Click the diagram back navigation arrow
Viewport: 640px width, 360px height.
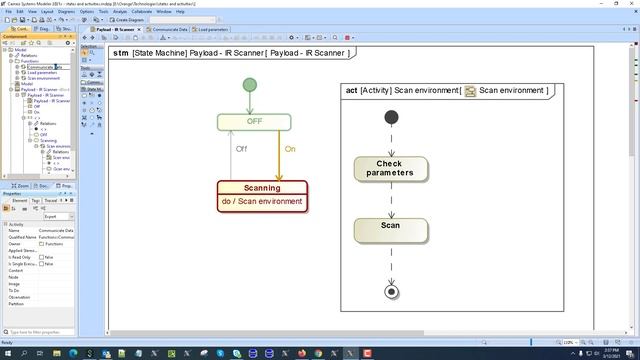pyautogui.click(x=84, y=38)
